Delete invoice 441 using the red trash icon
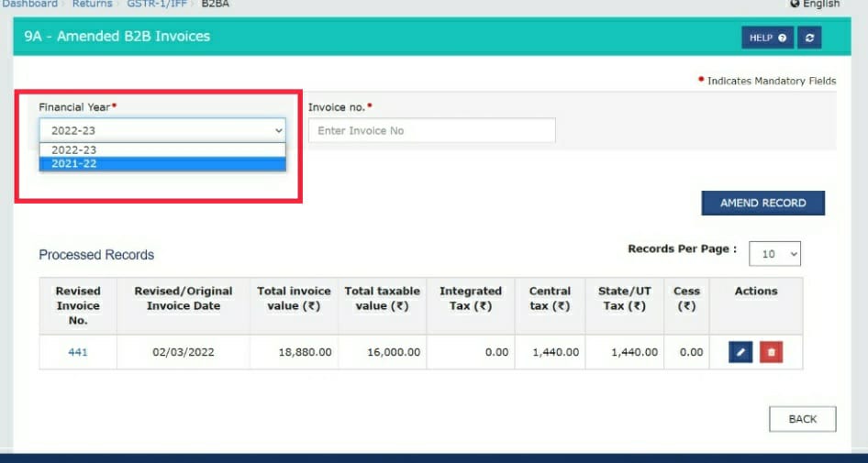Image resolution: width=868 pixels, height=463 pixels. (771, 352)
